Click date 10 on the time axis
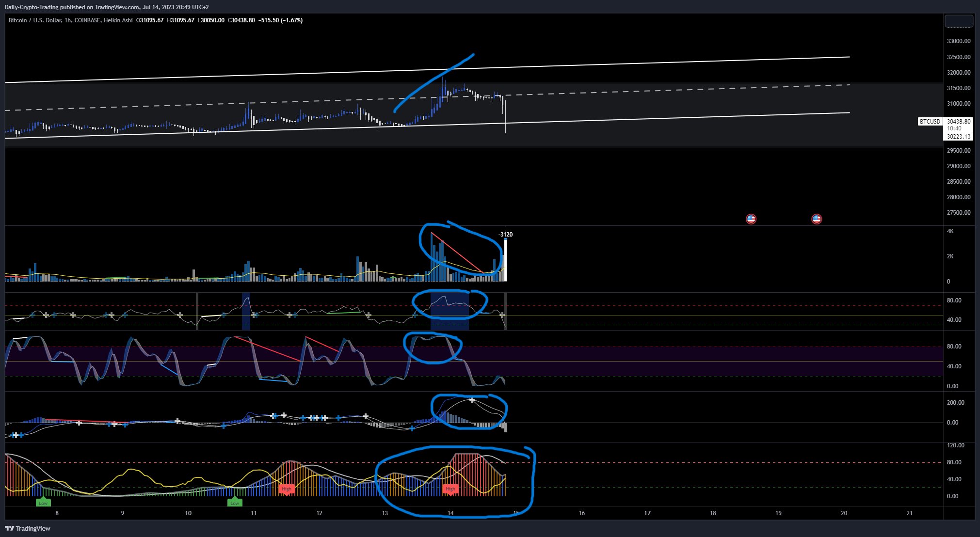This screenshot has height=537, width=980. 188,513
